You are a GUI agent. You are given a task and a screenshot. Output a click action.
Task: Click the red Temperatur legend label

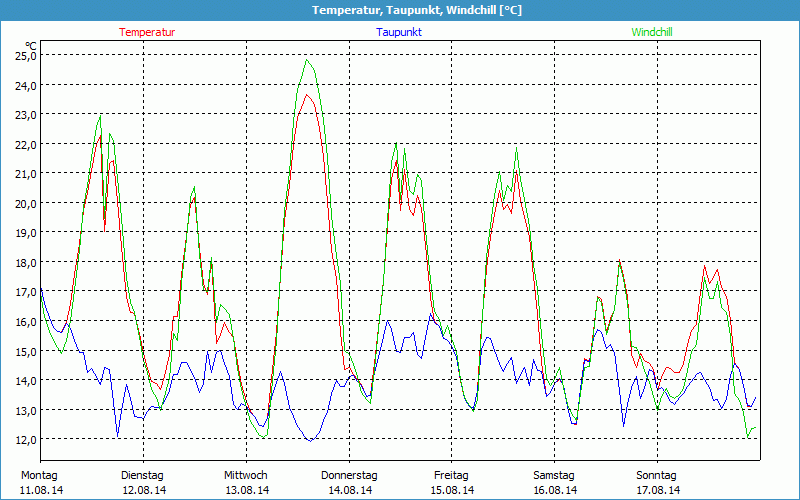point(147,32)
